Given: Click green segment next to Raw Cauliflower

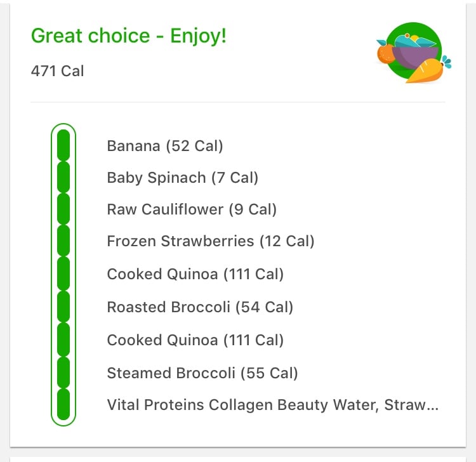Looking at the screenshot, I should point(63,209).
